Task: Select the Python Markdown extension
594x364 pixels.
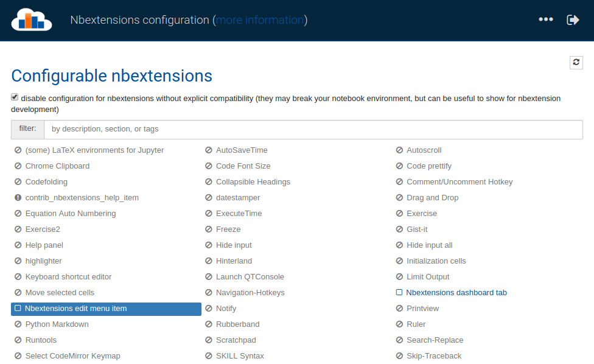Action: 58,324
